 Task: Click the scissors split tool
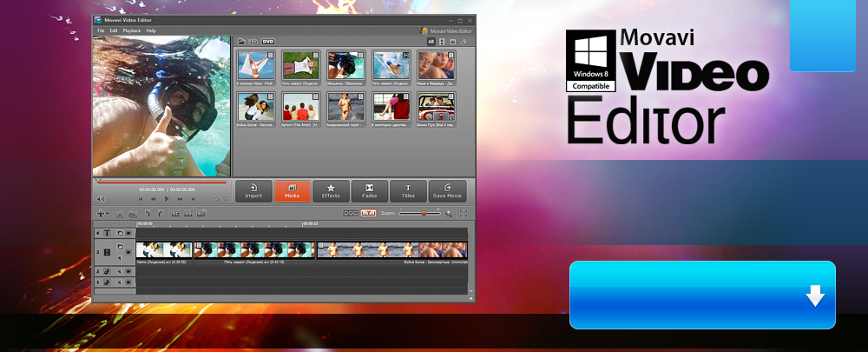(x=120, y=213)
